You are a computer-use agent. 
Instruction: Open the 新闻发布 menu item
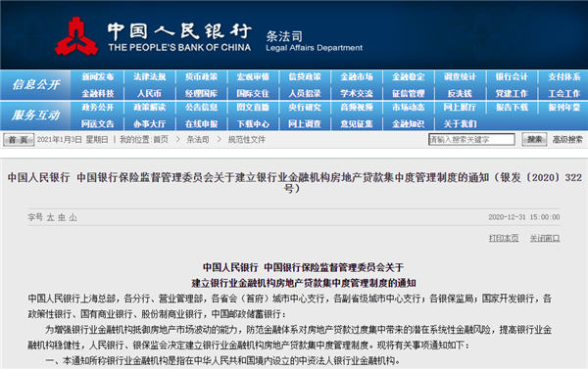pos(97,76)
